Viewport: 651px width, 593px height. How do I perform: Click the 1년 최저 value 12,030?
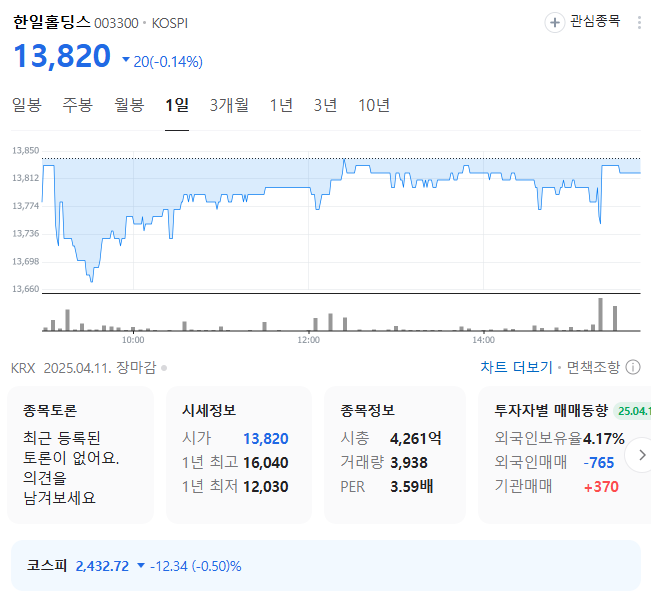tap(266, 487)
